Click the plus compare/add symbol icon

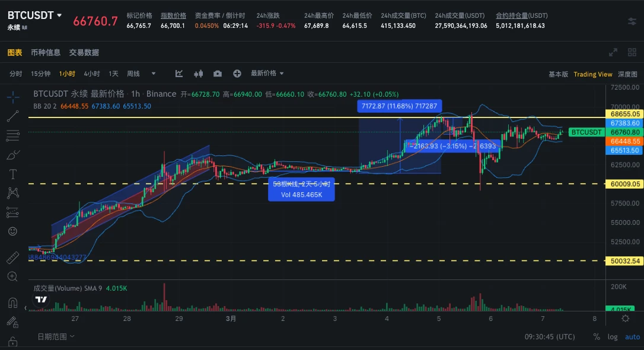pyautogui.click(x=237, y=74)
